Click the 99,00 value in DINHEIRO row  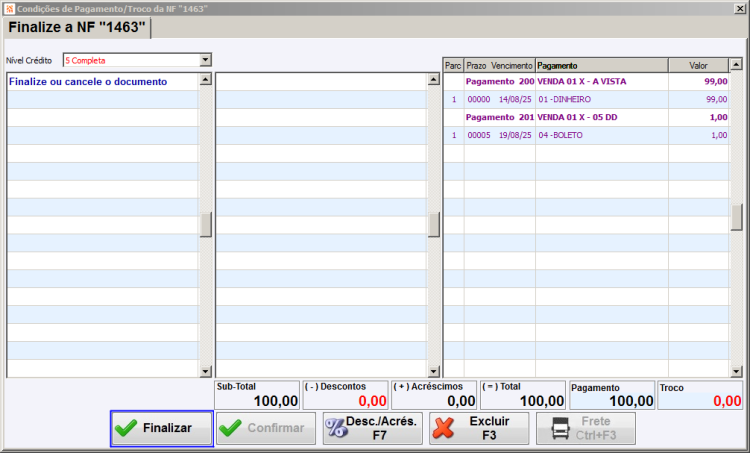pyautogui.click(x=717, y=99)
